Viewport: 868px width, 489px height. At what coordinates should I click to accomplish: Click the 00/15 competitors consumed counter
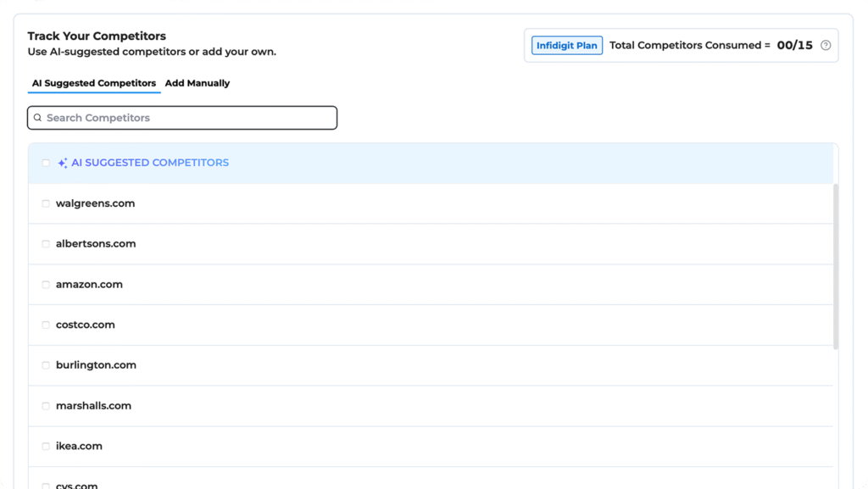tap(794, 46)
